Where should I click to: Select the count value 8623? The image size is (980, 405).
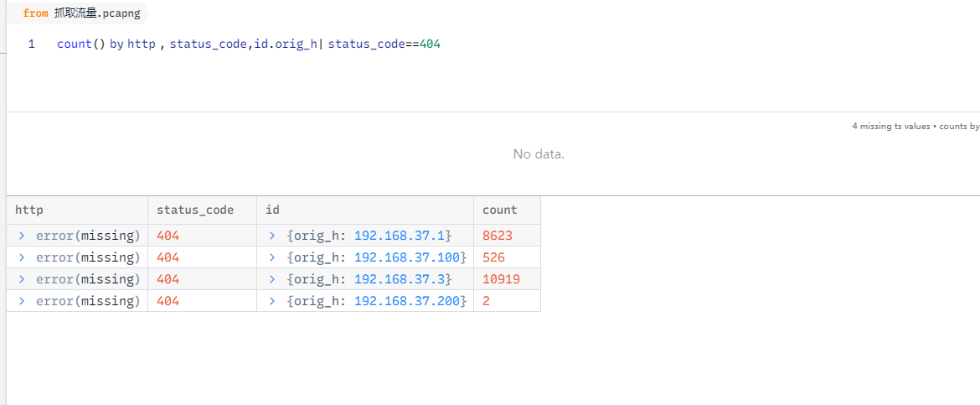point(497,236)
